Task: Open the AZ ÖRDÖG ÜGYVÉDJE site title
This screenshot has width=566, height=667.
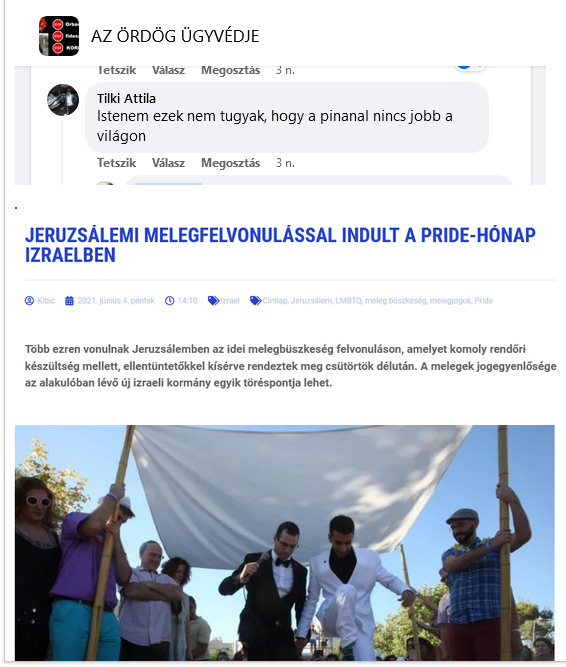Action: coord(175,36)
